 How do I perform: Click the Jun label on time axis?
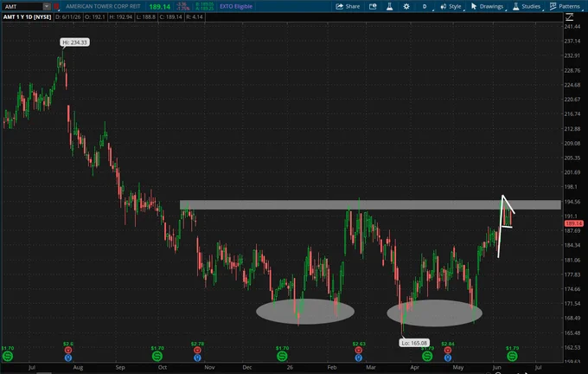496,367
